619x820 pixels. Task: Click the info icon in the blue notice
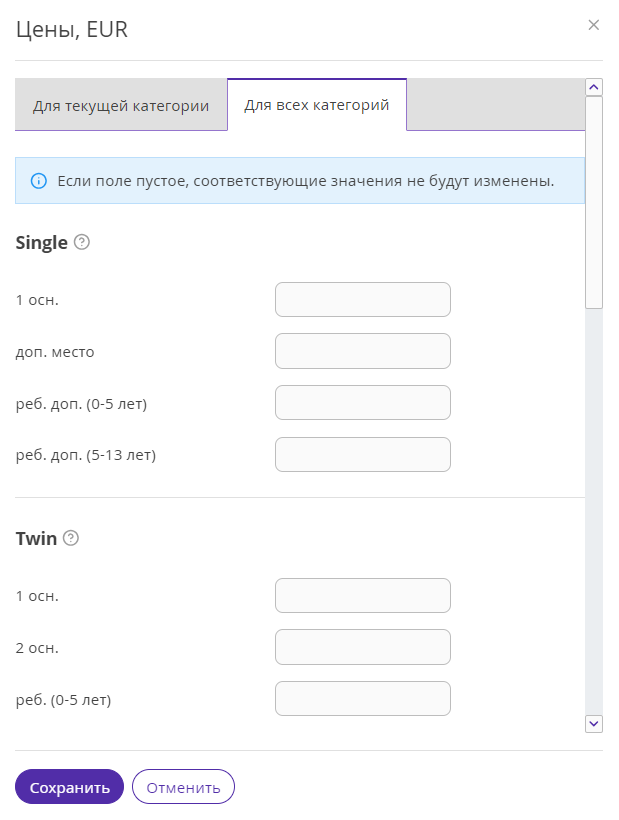tap(39, 181)
